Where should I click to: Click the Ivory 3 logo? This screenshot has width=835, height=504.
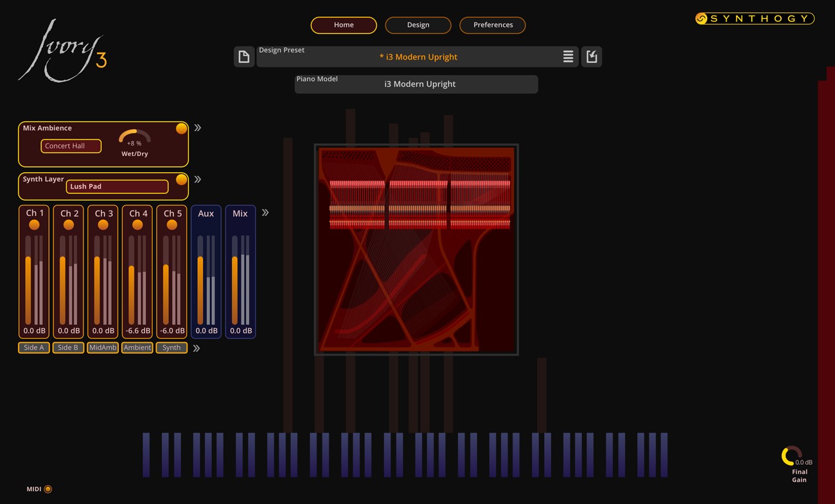pyautogui.click(x=63, y=51)
